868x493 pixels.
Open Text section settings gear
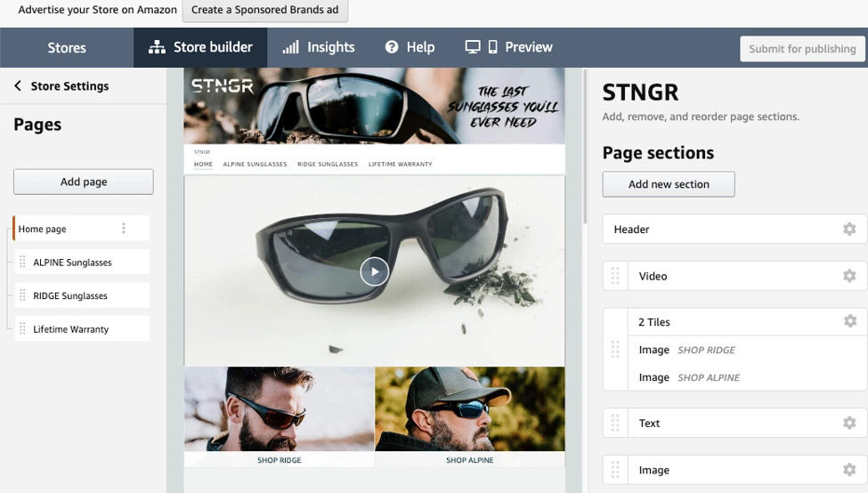click(849, 423)
